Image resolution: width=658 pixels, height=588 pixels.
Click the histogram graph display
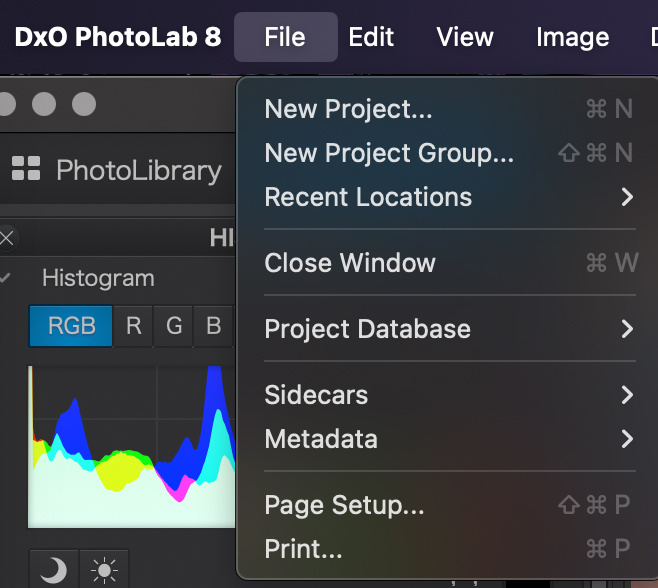tap(131, 447)
